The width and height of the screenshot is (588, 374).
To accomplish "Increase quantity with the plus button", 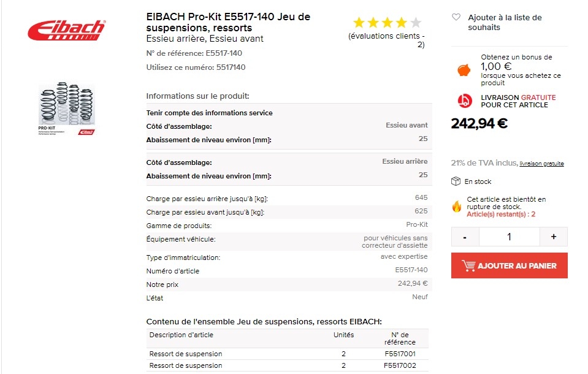I will 554,237.
